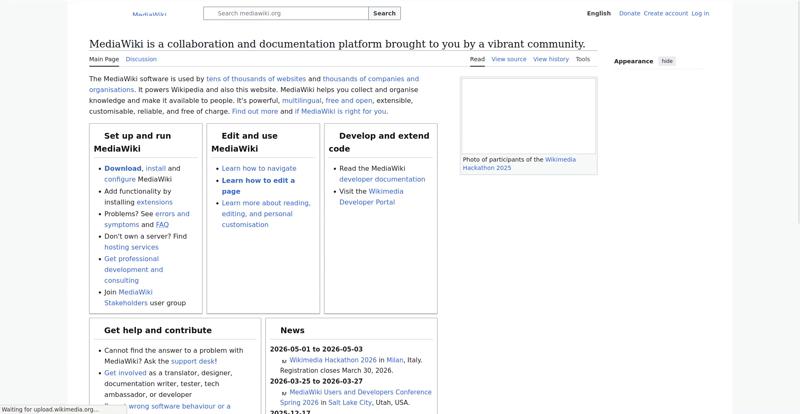Open the Hackathon participants photo thumbnail

tap(528, 116)
